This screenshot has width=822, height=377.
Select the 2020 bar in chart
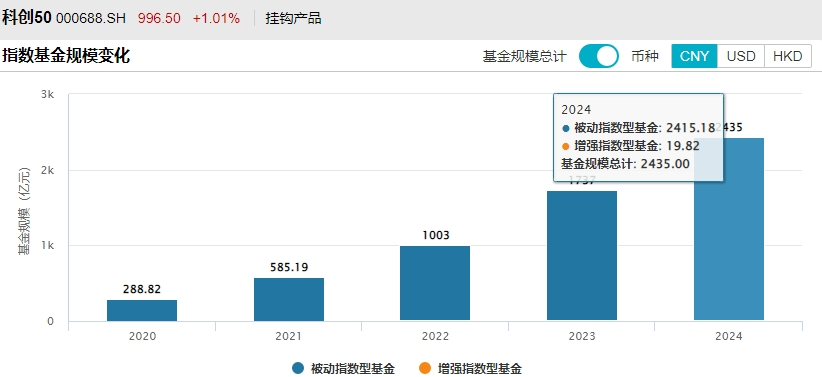[142, 310]
